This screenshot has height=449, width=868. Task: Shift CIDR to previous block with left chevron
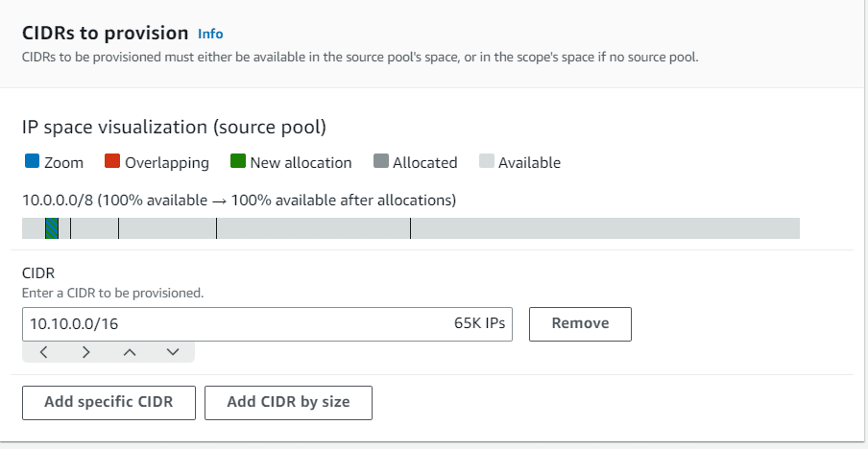pyautogui.click(x=44, y=352)
